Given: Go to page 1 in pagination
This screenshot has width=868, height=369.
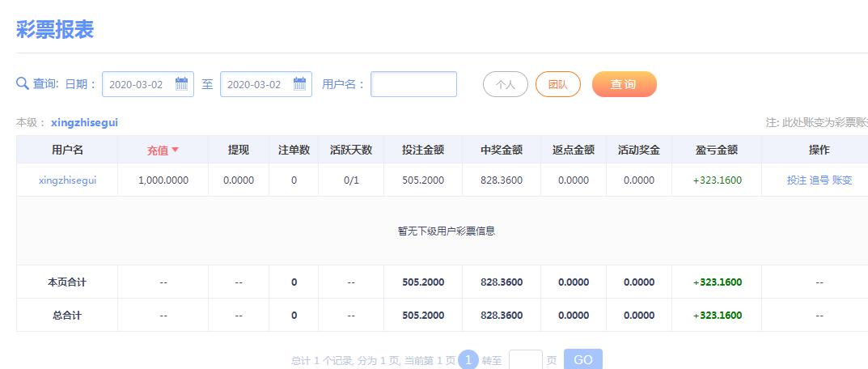Looking at the screenshot, I should (468, 361).
